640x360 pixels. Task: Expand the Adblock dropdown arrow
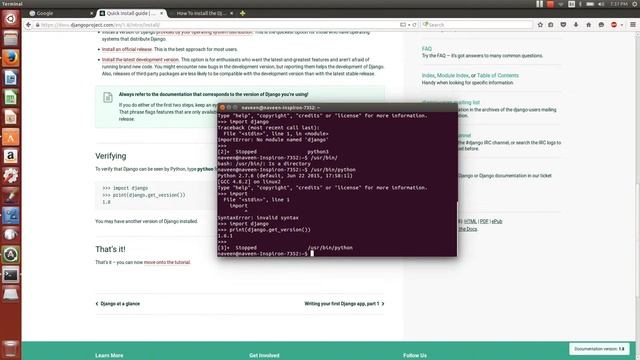(622, 25)
